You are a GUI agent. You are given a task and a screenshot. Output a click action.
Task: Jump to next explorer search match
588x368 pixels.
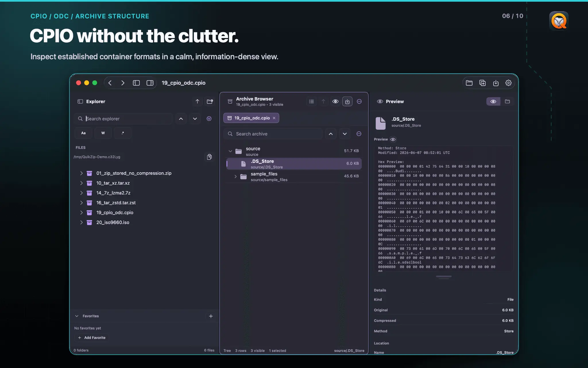pyautogui.click(x=195, y=118)
